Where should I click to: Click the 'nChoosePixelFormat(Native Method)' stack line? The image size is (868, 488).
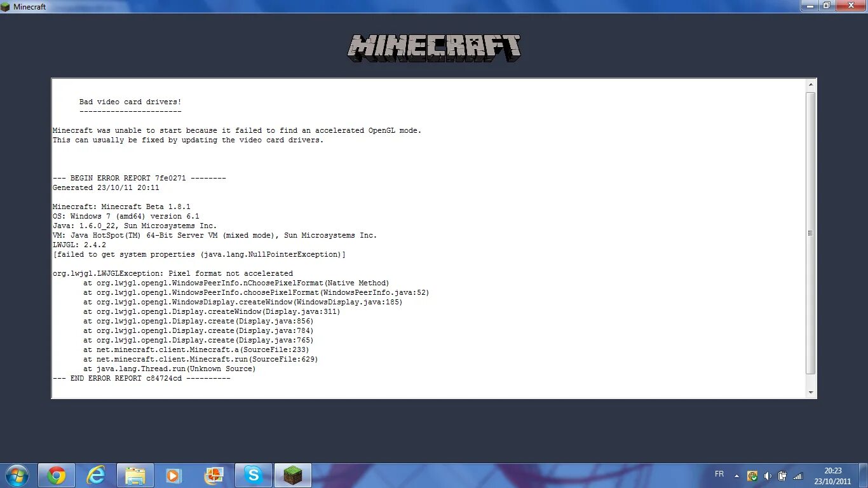(x=236, y=283)
